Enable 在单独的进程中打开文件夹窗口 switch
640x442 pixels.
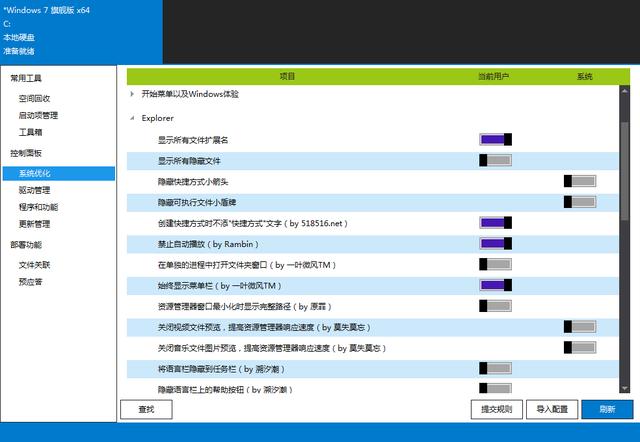coord(495,264)
